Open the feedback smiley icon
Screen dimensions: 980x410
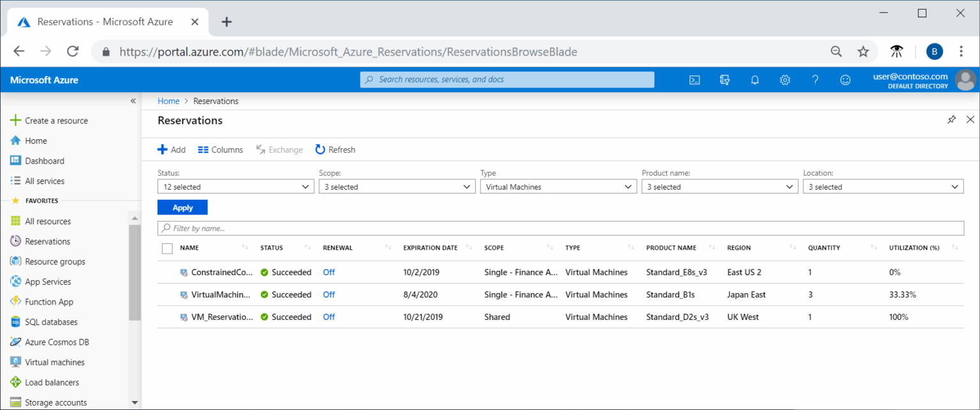pos(845,80)
